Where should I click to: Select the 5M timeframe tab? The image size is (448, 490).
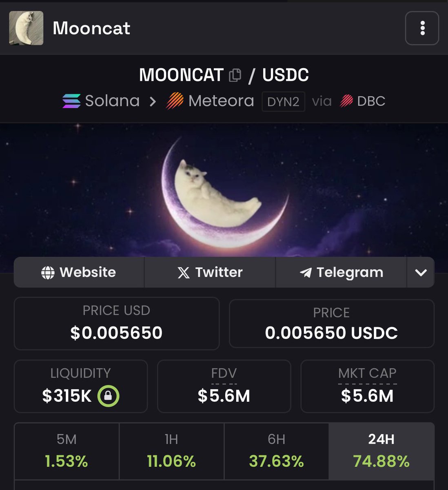pyautogui.click(x=67, y=451)
